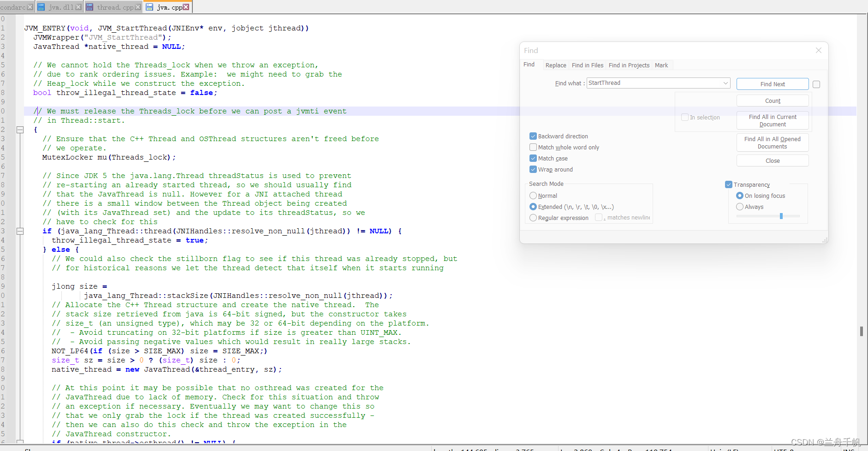Click the Close button in Find dialog

(x=773, y=160)
